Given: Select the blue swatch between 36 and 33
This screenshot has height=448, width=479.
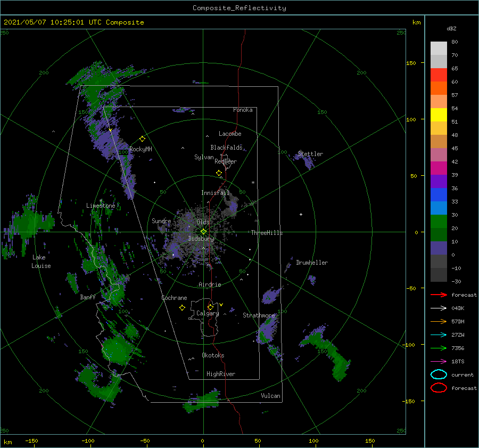Looking at the screenshot, I should tap(439, 195).
